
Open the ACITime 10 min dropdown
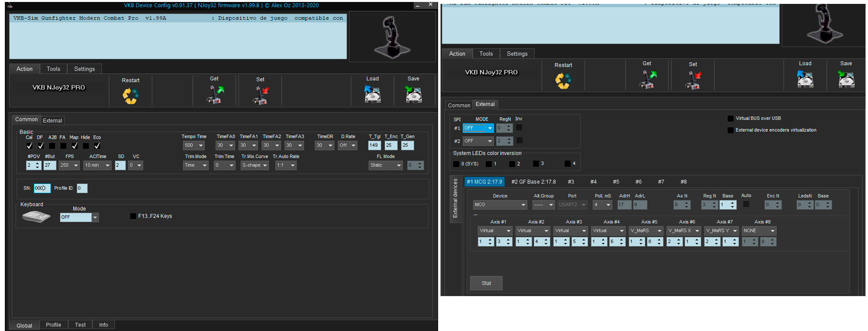click(x=97, y=165)
